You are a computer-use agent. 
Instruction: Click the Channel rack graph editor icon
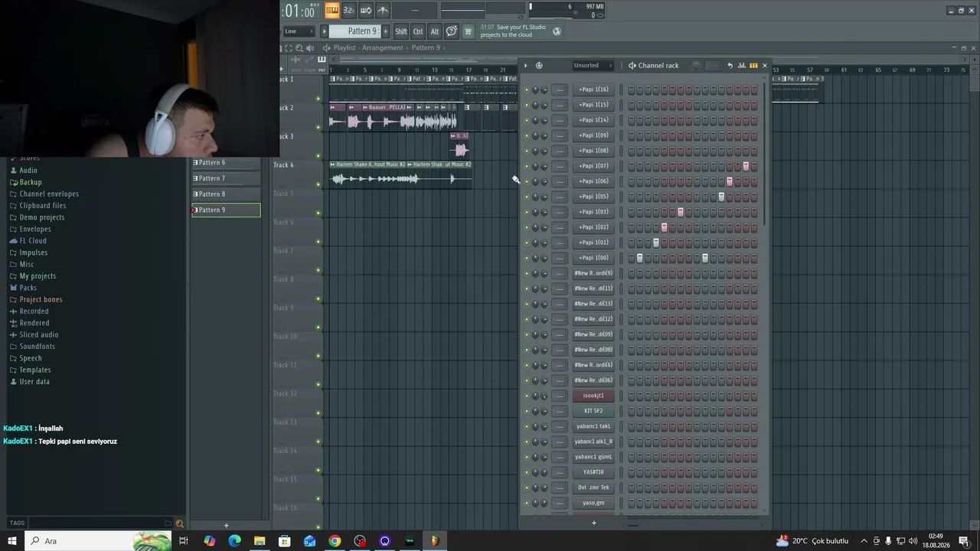tap(741, 65)
